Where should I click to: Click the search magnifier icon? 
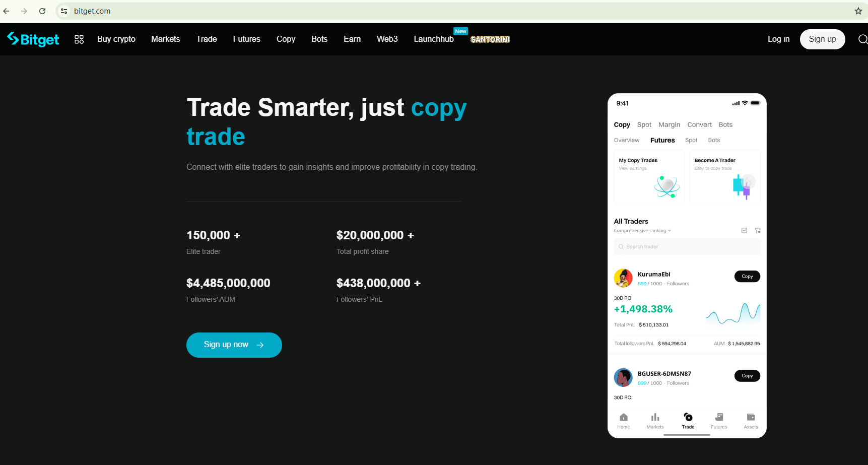pos(862,39)
